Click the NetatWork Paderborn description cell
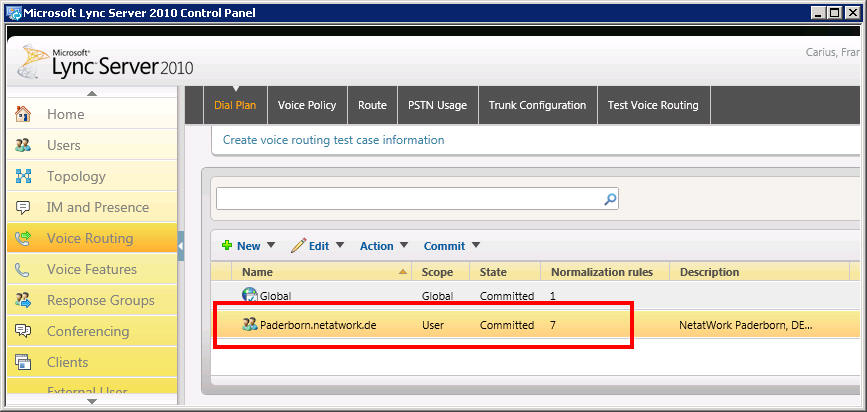Image resolution: width=867 pixels, height=412 pixels. click(x=745, y=325)
